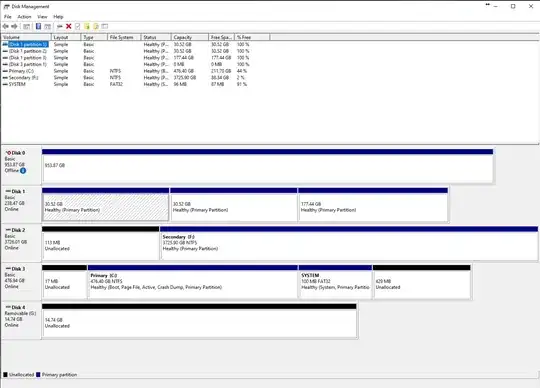Open the File menu
Viewport: 540px width, 388px height.
pyautogui.click(x=8, y=17)
